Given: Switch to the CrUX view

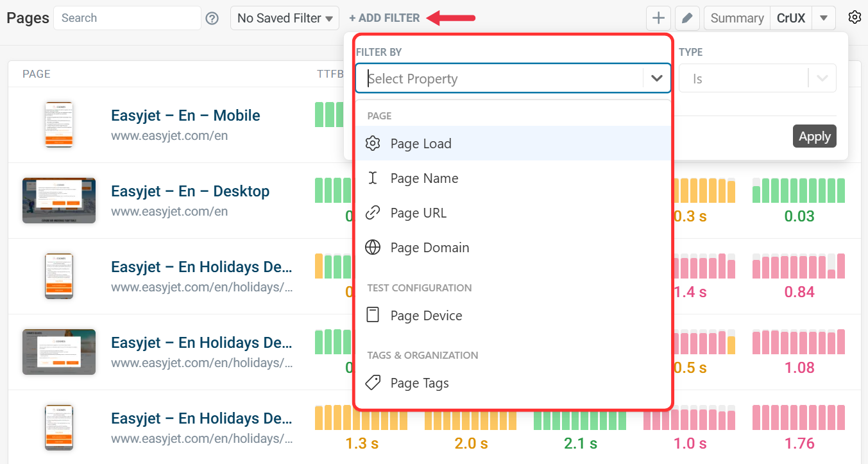Looking at the screenshot, I should (791, 19).
